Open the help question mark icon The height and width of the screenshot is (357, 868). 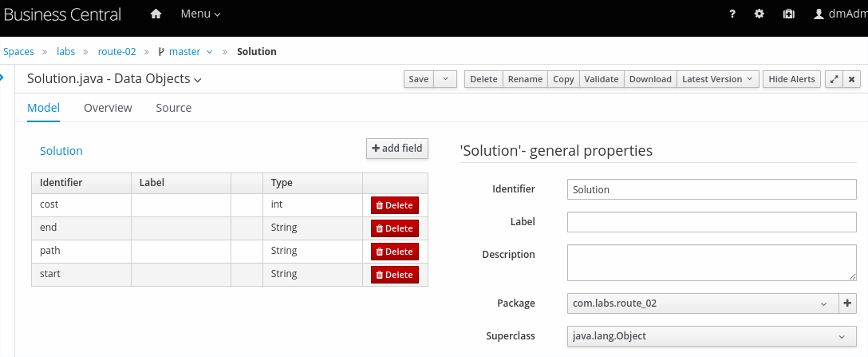coord(732,14)
